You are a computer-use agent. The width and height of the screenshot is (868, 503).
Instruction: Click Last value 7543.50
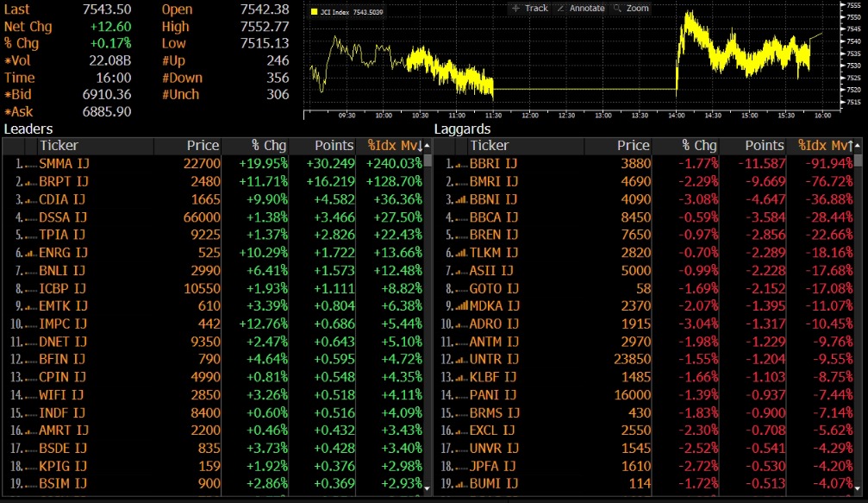click(107, 9)
